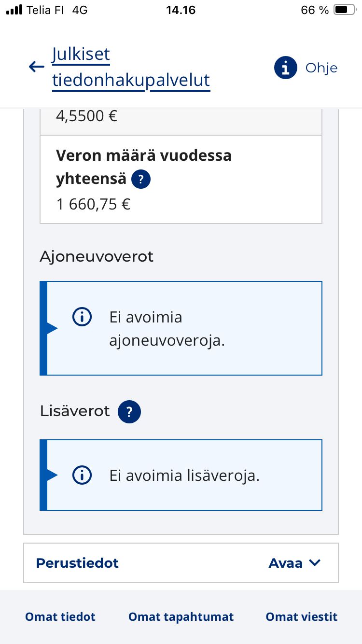Tap the cellular signal strength bars

[14, 10]
